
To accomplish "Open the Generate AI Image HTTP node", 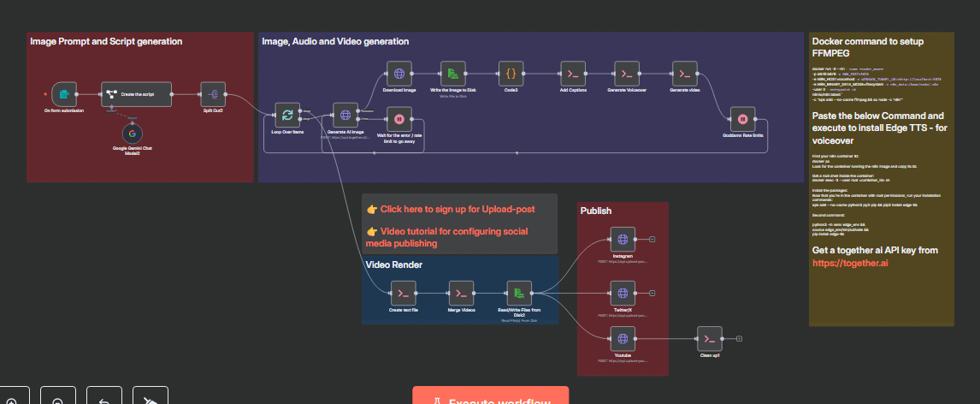I will pos(345,115).
